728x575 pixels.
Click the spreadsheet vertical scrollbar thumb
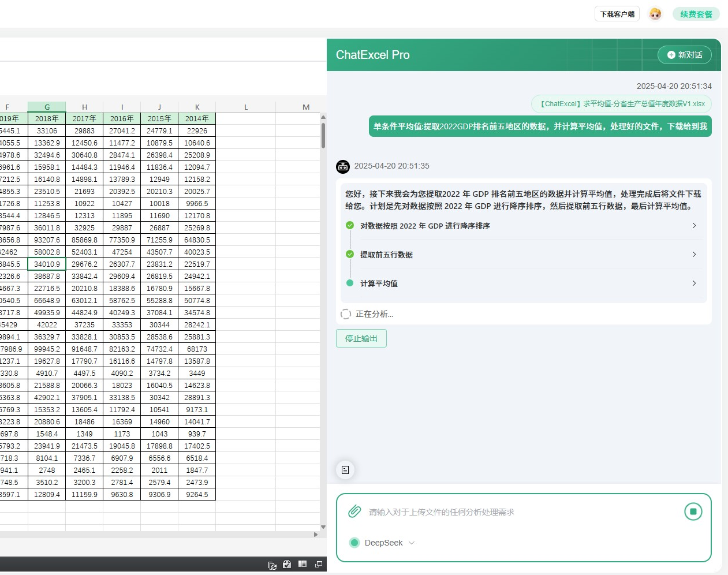[323, 135]
